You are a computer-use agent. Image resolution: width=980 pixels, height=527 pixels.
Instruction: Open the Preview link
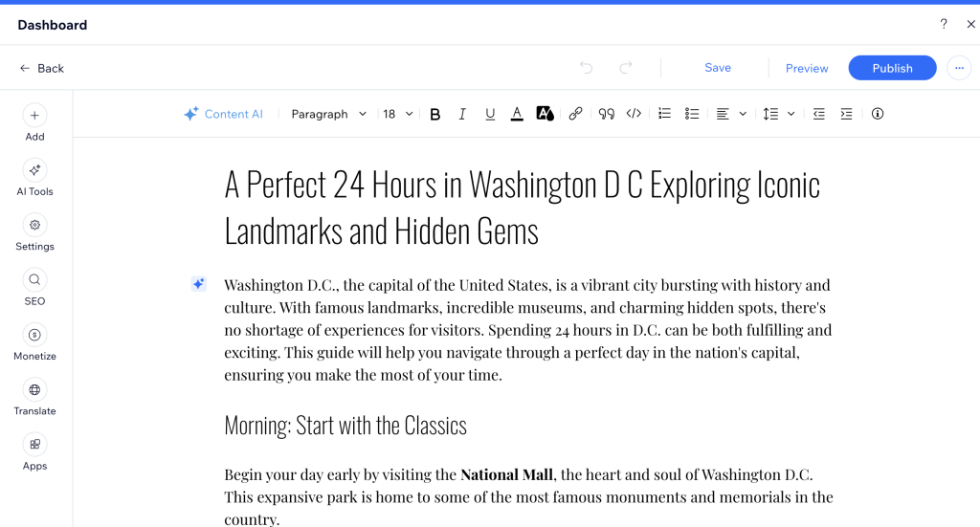point(807,68)
